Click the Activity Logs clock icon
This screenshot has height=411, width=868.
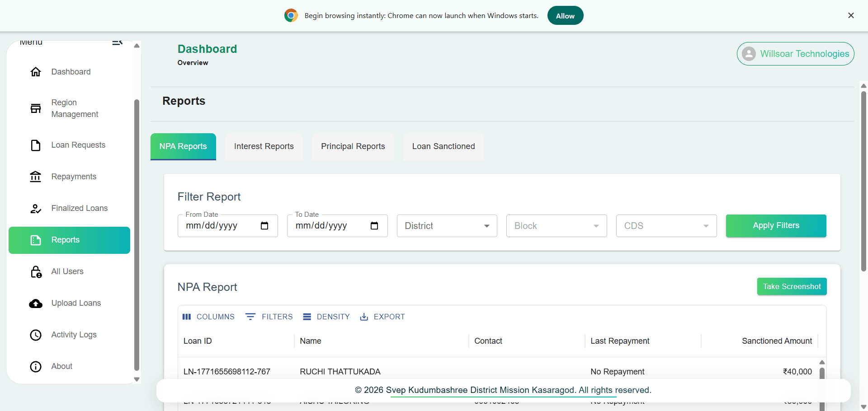36,335
